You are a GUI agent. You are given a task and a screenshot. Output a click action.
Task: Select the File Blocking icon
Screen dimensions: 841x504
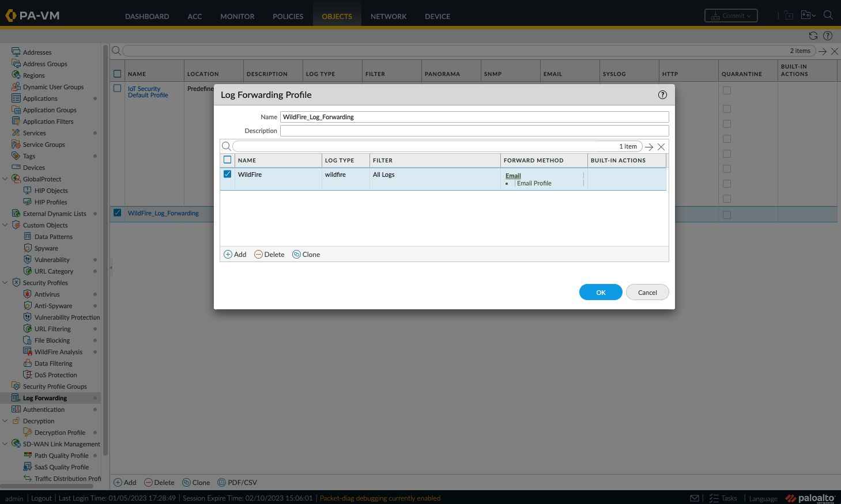(x=28, y=340)
